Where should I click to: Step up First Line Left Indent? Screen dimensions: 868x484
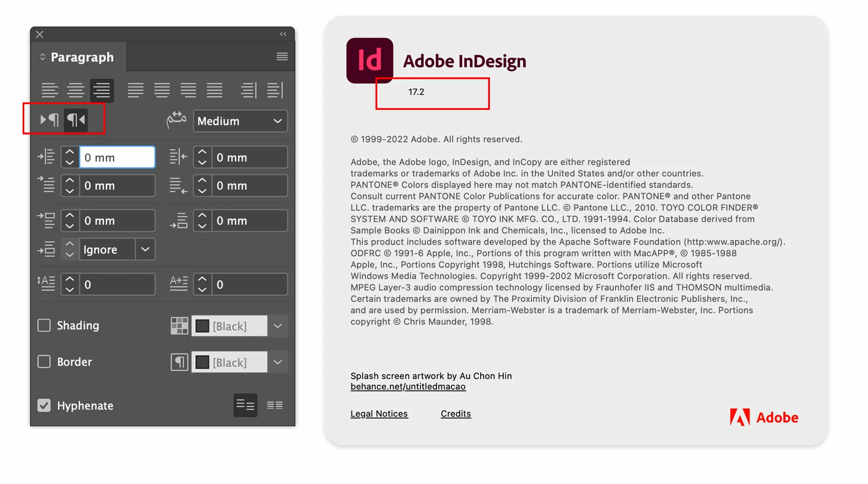(x=70, y=180)
